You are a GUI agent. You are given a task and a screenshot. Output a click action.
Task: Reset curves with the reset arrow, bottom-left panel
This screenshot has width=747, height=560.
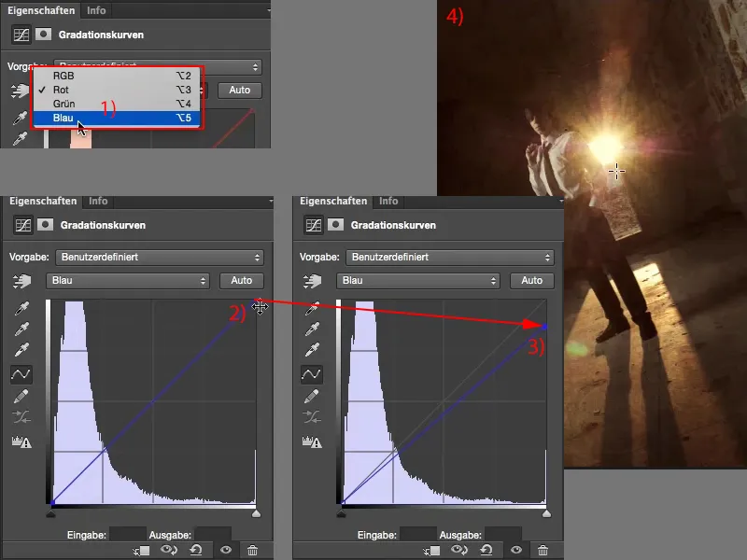[x=198, y=551]
